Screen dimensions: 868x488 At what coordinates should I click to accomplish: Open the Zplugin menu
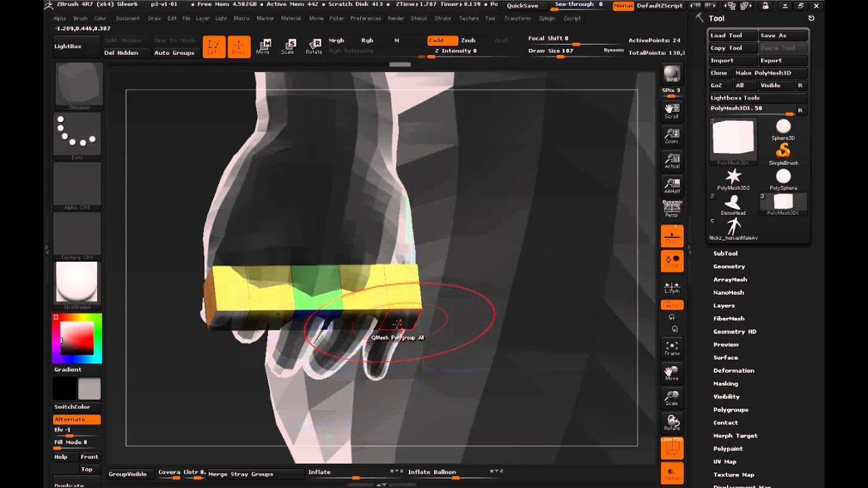547,18
